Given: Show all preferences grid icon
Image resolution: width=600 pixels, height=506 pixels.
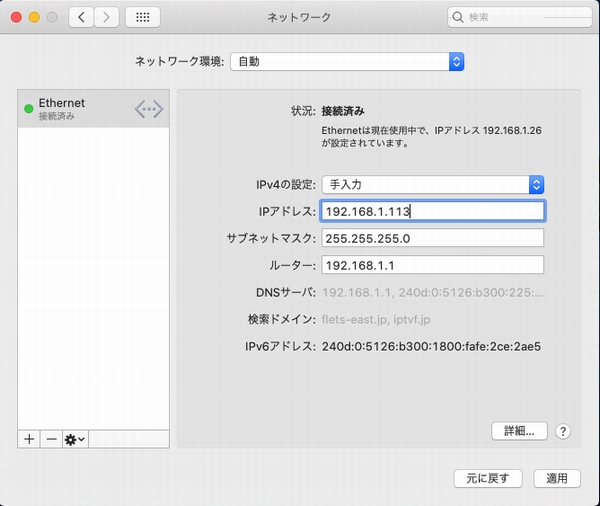Looking at the screenshot, I should pyautogui.click(x=143, y=17).
